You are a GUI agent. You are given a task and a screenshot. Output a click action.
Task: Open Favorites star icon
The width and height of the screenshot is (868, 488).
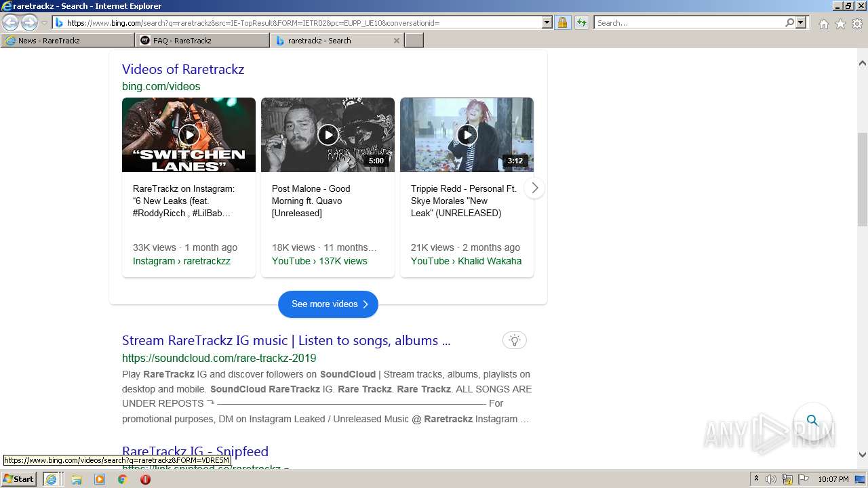840,24
